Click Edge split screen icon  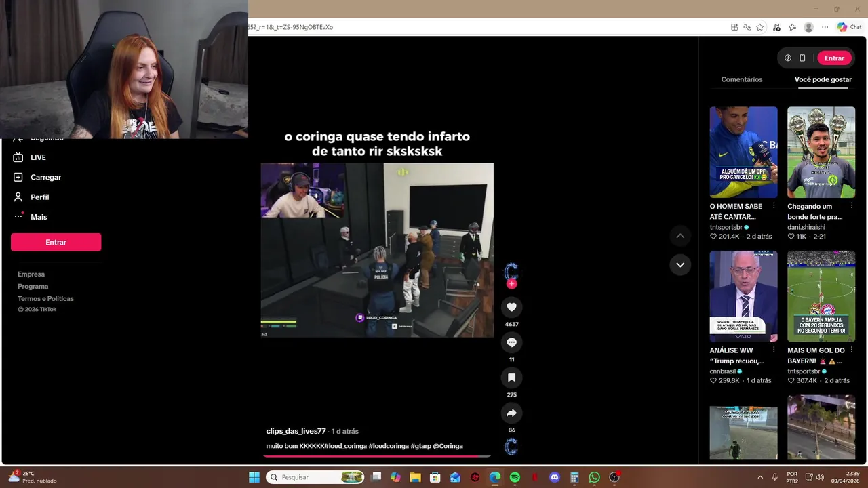click(734, 27)
